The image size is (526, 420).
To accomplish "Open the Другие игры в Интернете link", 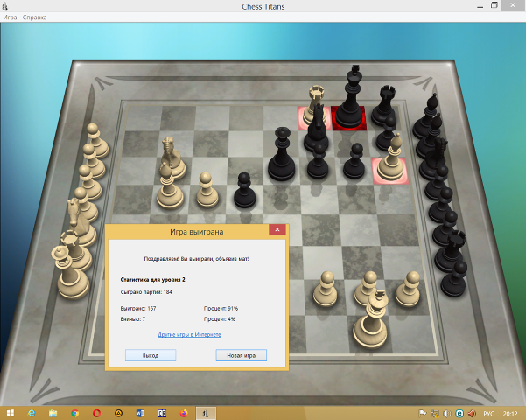I will point(189,334).
